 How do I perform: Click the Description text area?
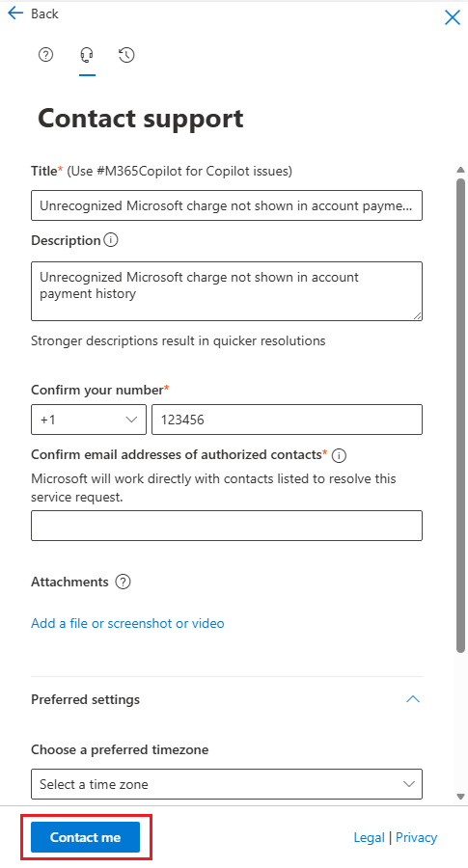[227, 291]
